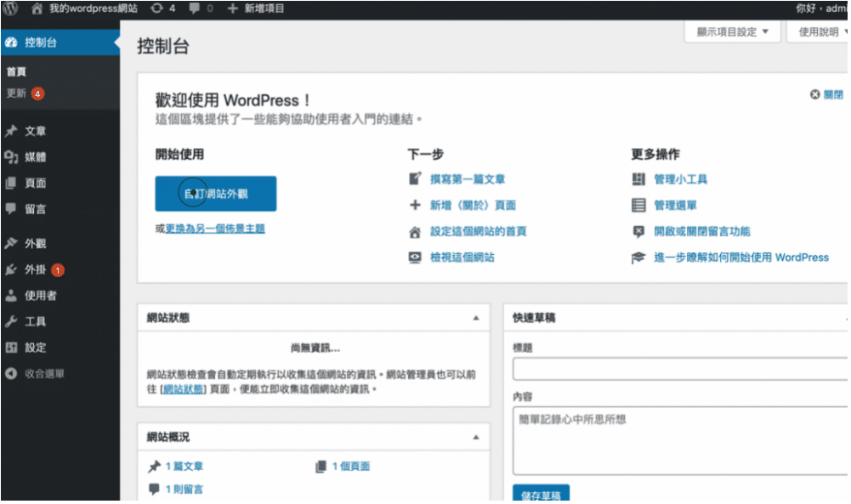Select 更新 in dashboard submenu

point(16,93)
